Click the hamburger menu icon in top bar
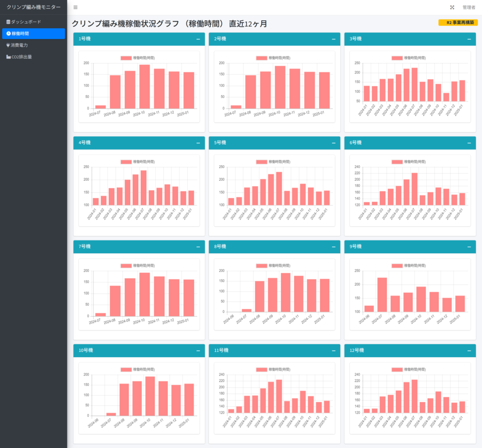This screenshot has width=482, height=448. click(75, 8)
